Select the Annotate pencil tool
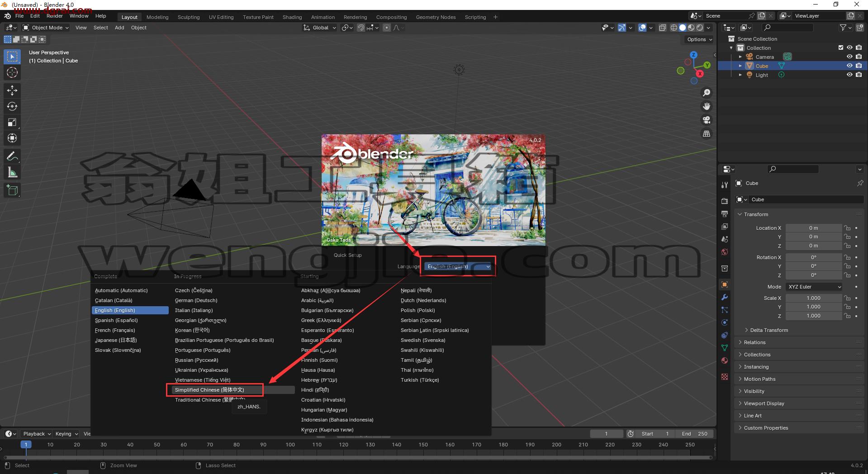The width and height of the screenshot is (868, 474). pos(12,156)
